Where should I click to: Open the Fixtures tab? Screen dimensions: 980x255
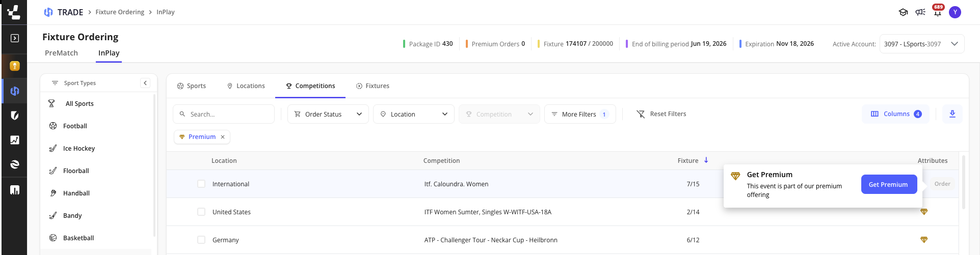tap(373, 86)
